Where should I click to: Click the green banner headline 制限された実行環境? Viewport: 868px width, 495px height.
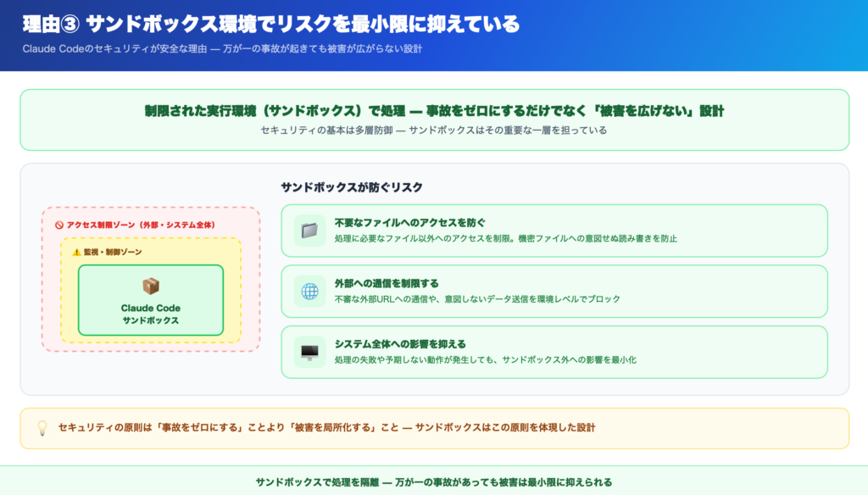pyautogui.click(x=434, y=111)
